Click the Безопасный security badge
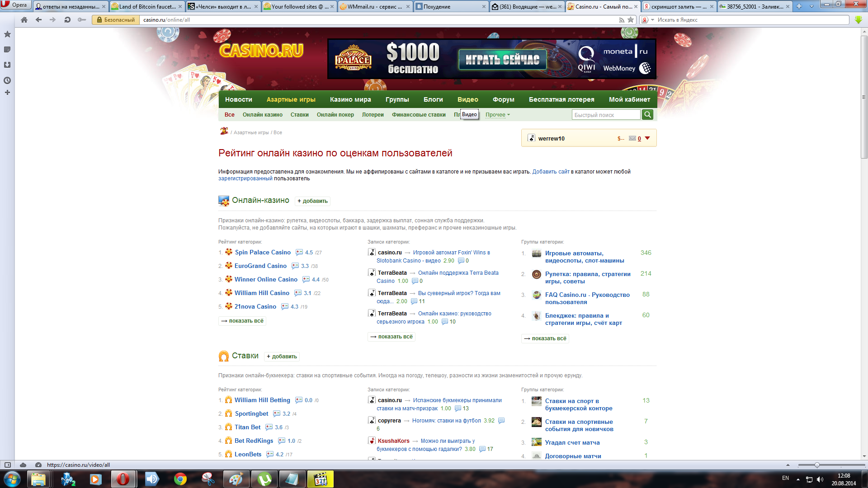Screen dimensions: 868x488 click(116, 20)
